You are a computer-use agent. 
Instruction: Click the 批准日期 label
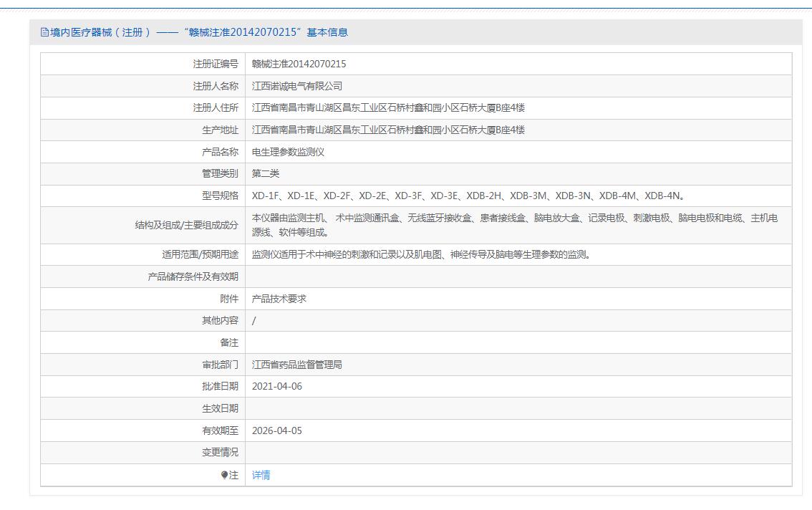coord(220,387)
